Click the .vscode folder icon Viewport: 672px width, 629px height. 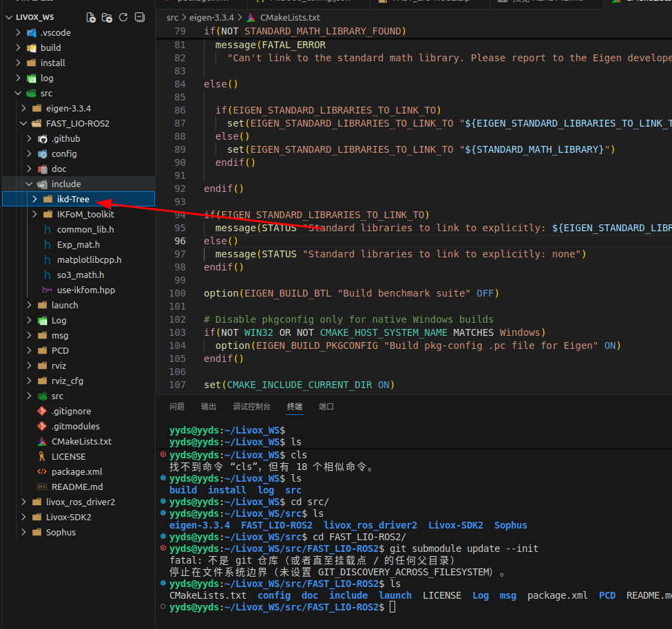(x=32, y=32)
